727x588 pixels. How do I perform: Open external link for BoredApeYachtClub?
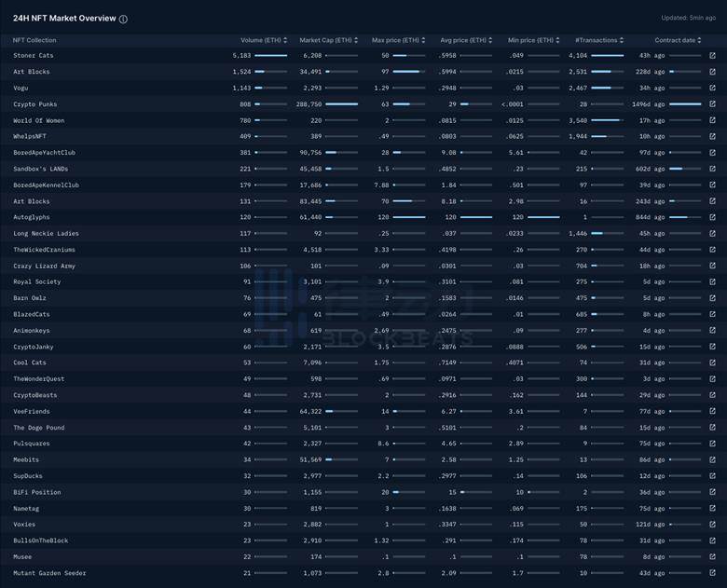(x=712, y=153)
